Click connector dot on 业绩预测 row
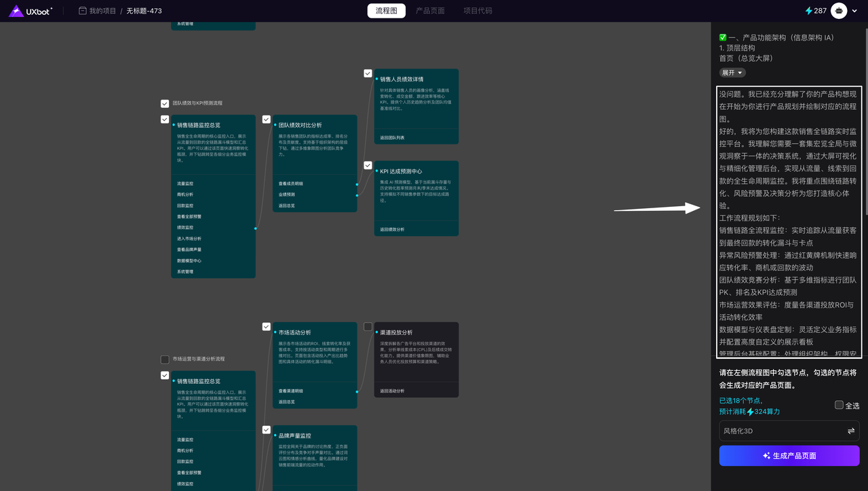 tap(357, 195)
